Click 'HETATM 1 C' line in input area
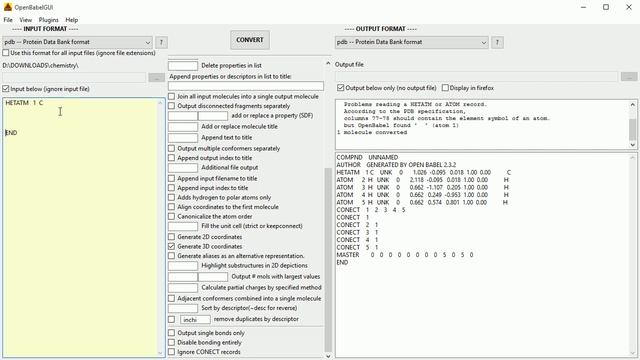640x360 pixels. point(24,103)
